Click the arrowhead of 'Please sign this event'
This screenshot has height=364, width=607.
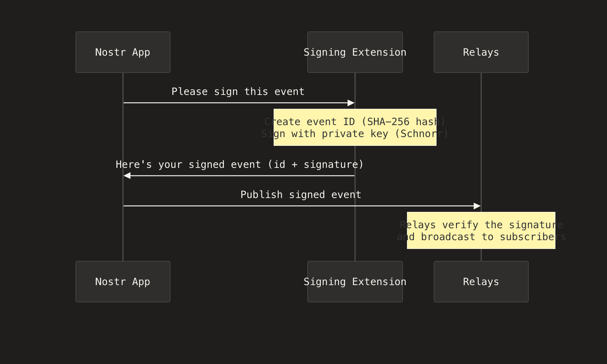(351, 103)
